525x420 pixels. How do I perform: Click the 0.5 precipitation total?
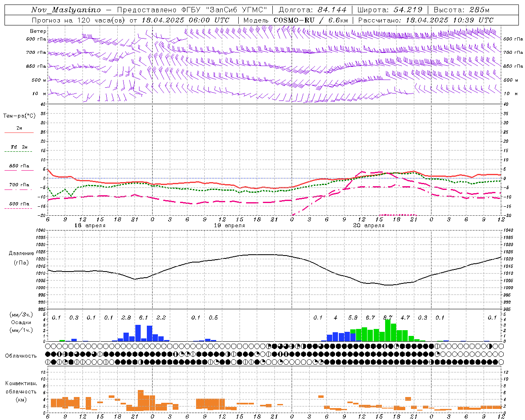pos(213,318)
